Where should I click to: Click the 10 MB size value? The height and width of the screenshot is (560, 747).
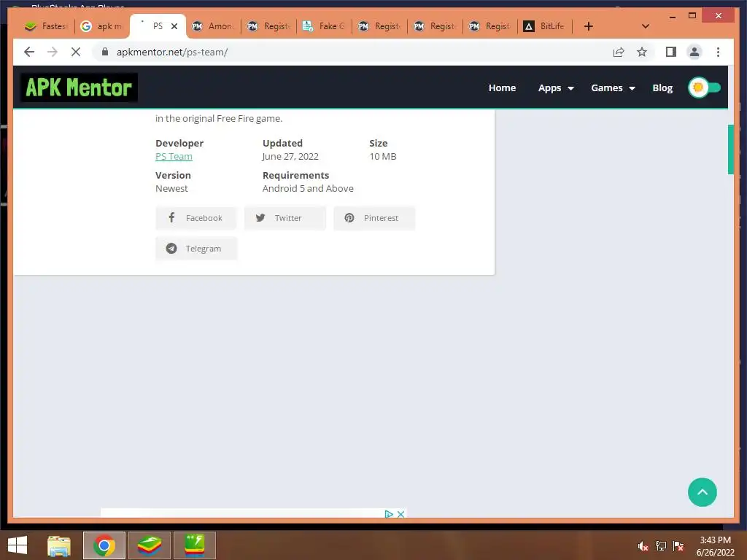click(x=382, y=156)
